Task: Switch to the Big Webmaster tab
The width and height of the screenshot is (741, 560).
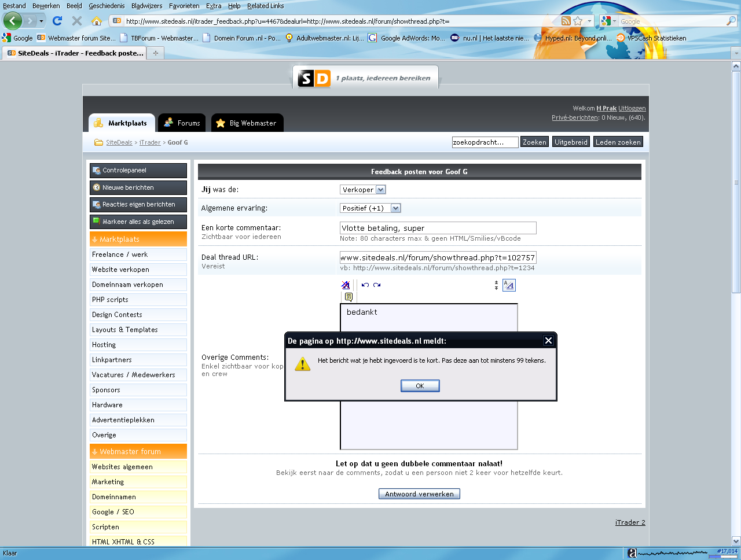Action: (x=247, y=123)
